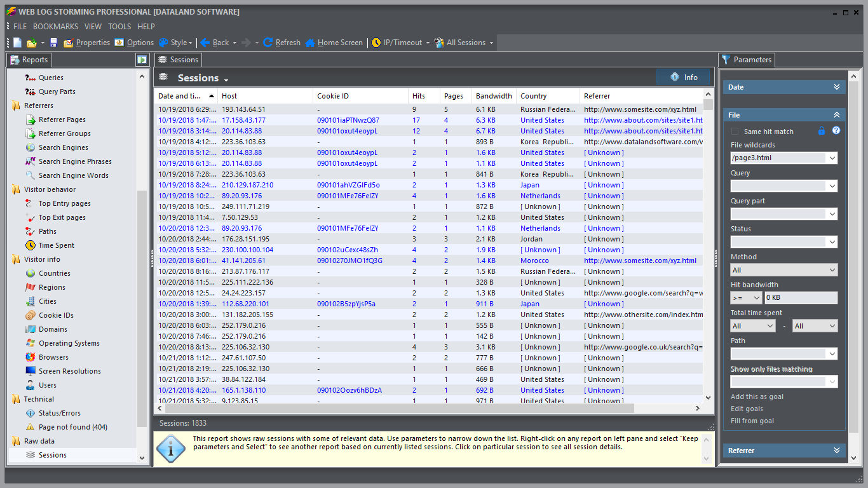Click the IP/Timeout clock button

coord(397,43)
